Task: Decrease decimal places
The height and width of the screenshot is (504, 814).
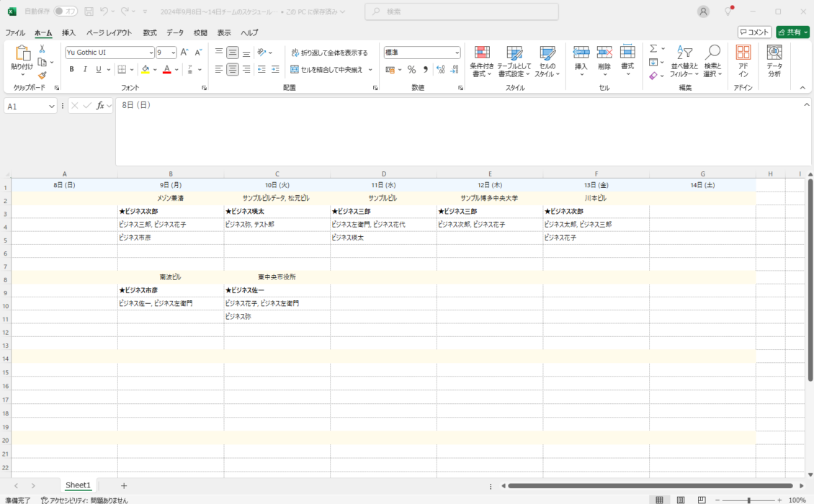Action: pos(455,70)
